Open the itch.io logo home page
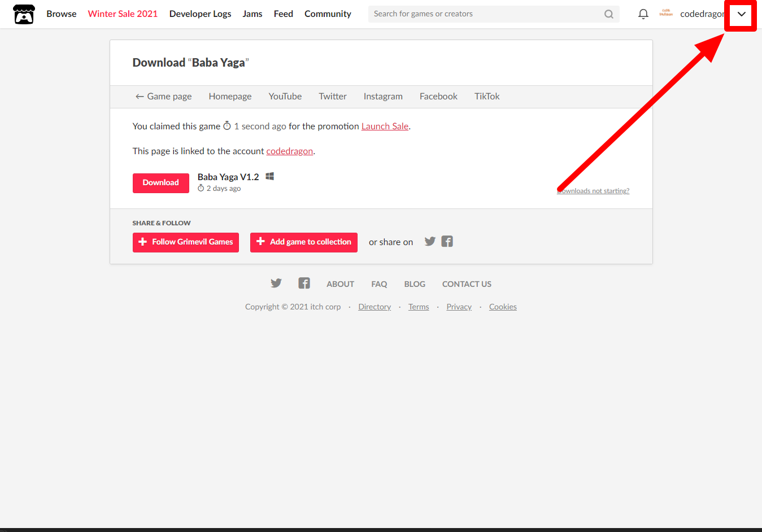762x532 pixels. [24, 14]
